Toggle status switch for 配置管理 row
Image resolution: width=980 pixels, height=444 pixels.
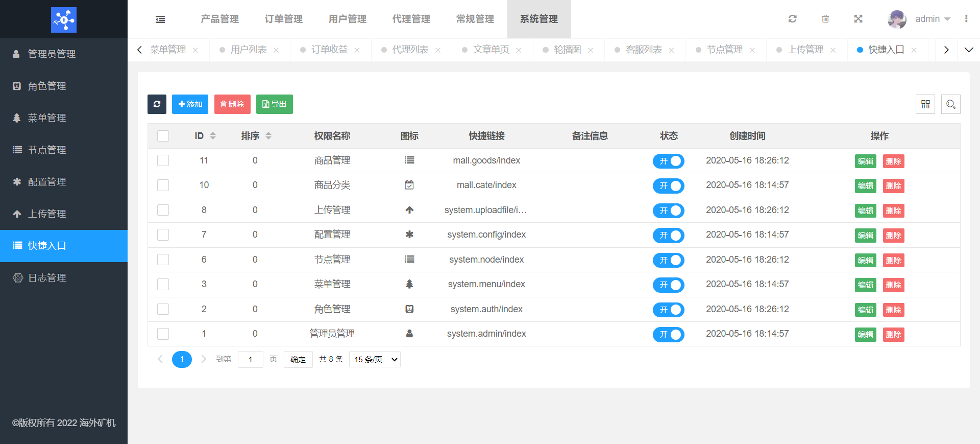[x=669, y=235]
